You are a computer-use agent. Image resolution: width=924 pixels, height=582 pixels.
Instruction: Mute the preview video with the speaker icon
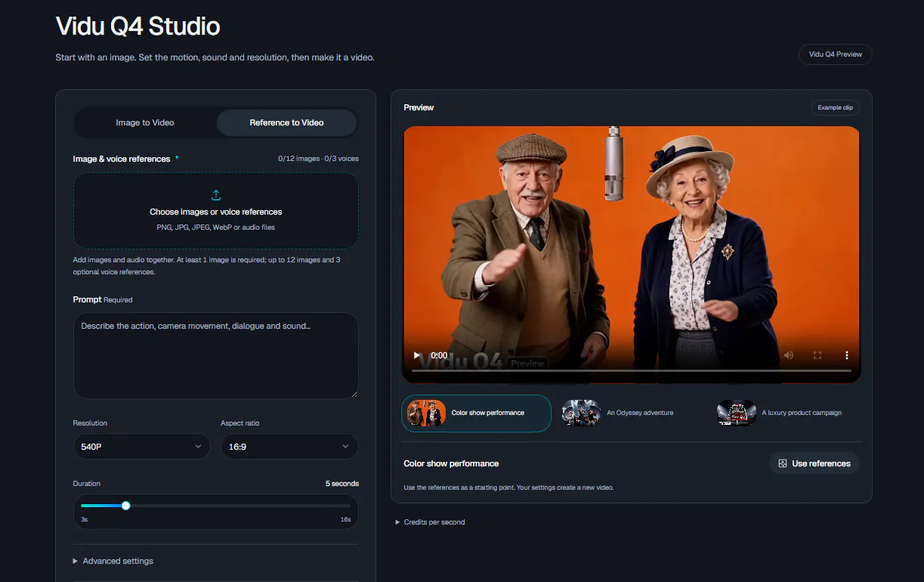pyautogui.click(x=789, y=355)
